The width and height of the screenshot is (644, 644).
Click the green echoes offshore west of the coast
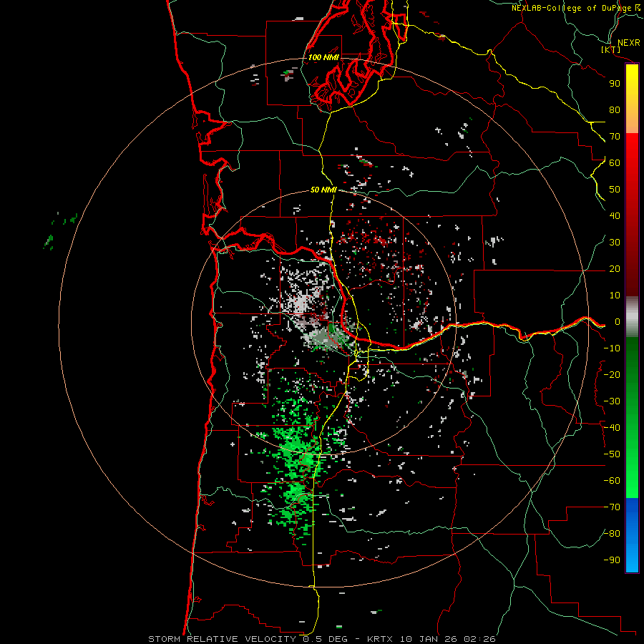pyautogui.click(x=60, y=231)
